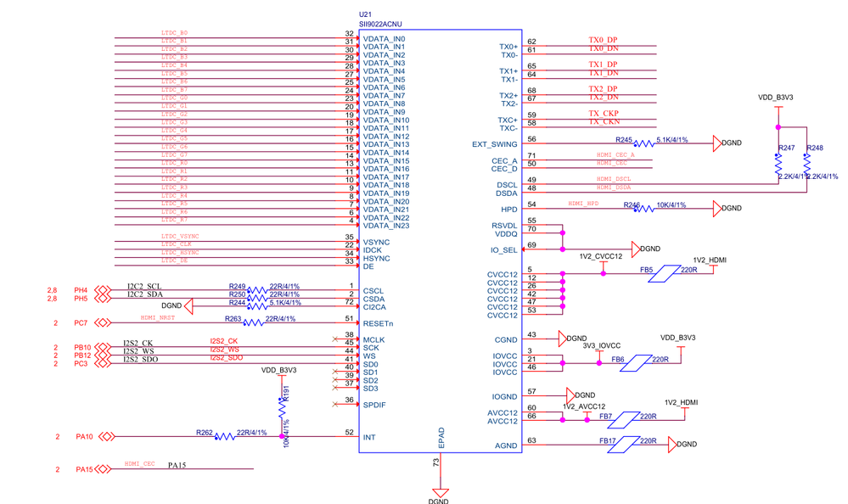
Task: Click the HDMI_HPD net label
Action: tap(583, 204)
